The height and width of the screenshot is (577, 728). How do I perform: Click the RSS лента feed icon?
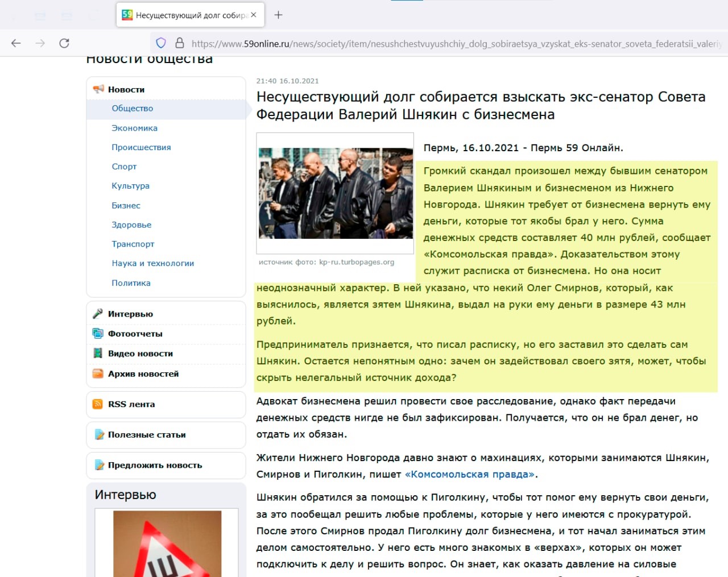coord(98,404)
